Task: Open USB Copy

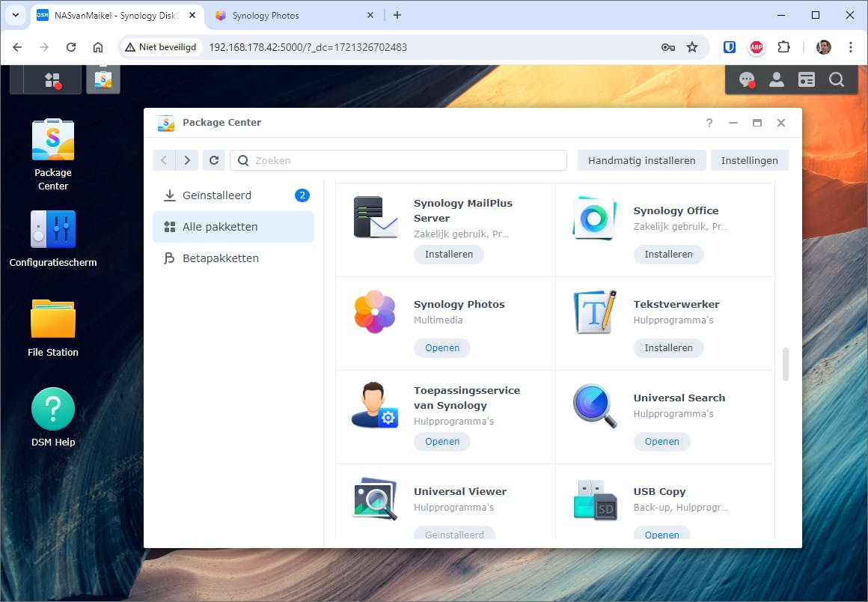Action: pos(662,534)
